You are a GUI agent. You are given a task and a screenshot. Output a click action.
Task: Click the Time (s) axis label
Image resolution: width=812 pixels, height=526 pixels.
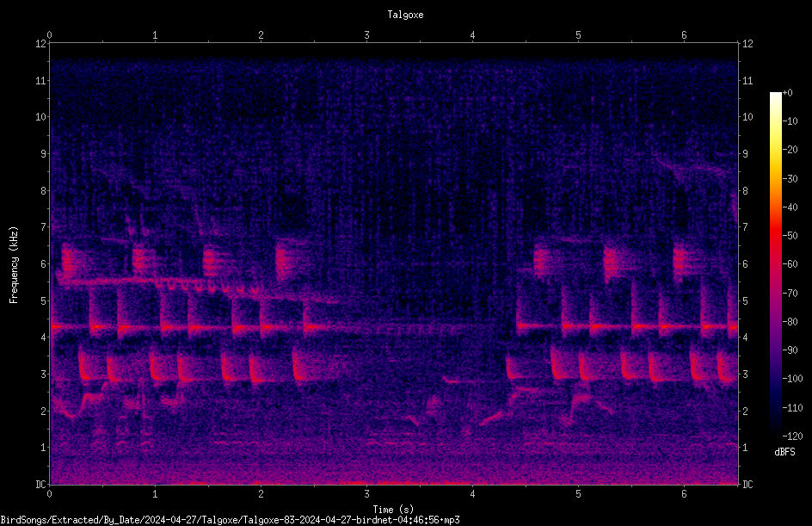(393, 510)
